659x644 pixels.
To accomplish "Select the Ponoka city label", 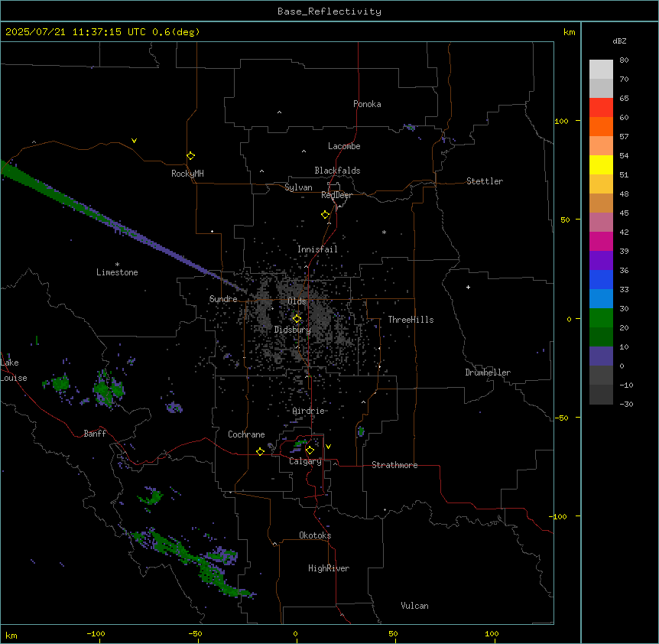I will click(x=367, y=104).
